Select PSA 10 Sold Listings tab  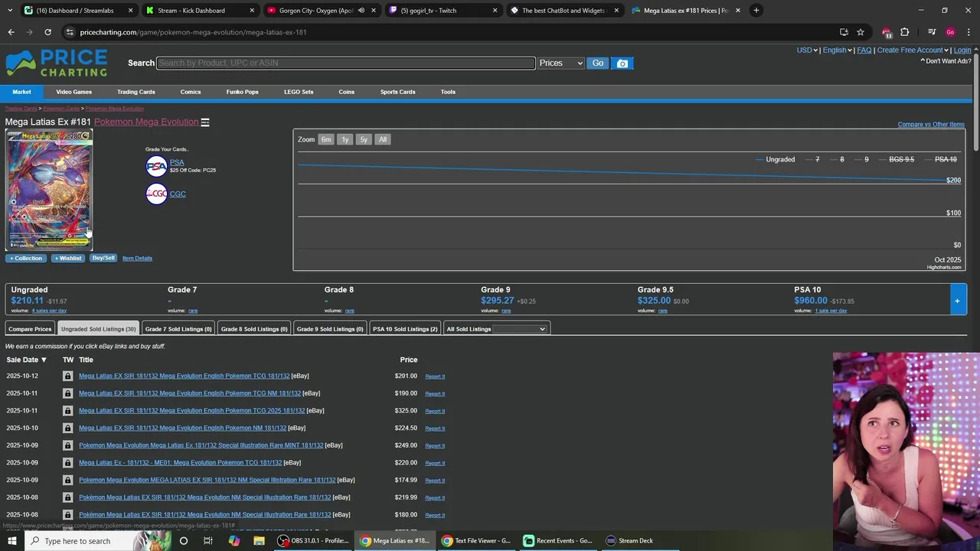pyautogui.click(x=405, y=329)
